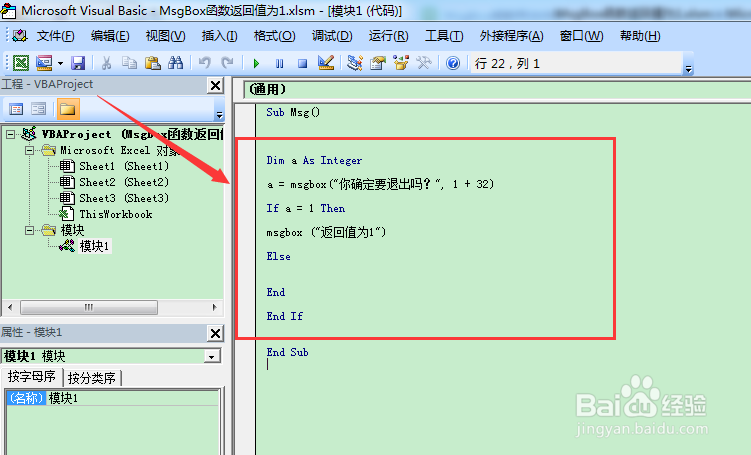Click the Redo arrow icon
This screenshot has width=751, height=455.
point(227,63)
